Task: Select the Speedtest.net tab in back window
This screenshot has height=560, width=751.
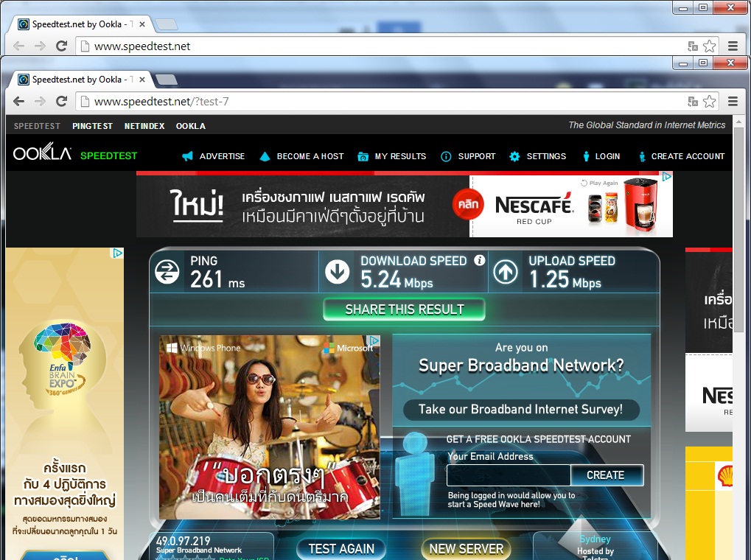Action: coord(80,24)
